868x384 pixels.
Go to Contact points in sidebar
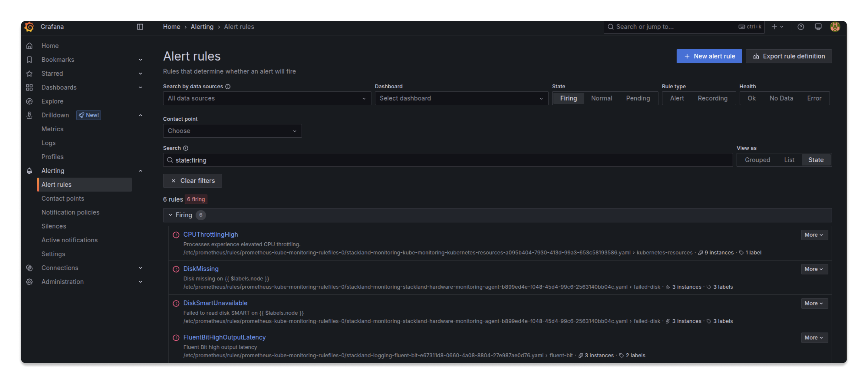click(63, 198)
